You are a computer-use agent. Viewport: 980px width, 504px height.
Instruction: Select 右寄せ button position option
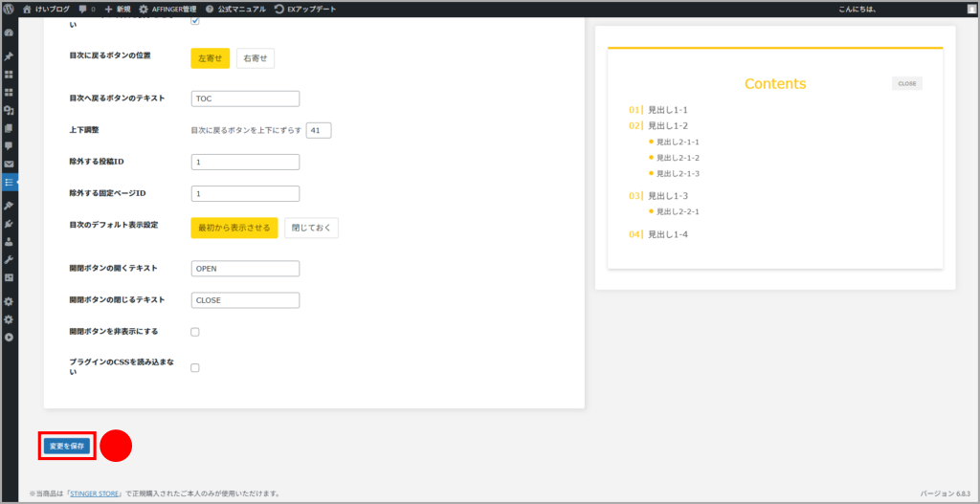(256, 58)
